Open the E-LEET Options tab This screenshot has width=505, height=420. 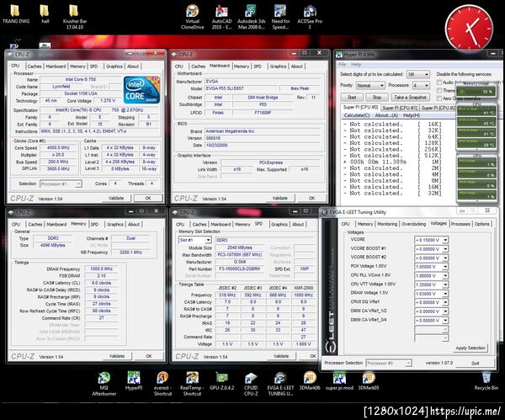481,224
